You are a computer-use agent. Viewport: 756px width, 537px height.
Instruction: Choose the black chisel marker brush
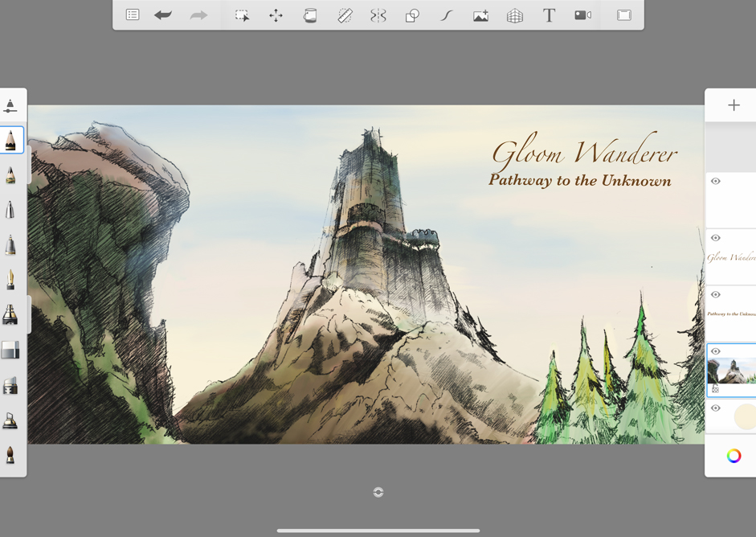10,314
